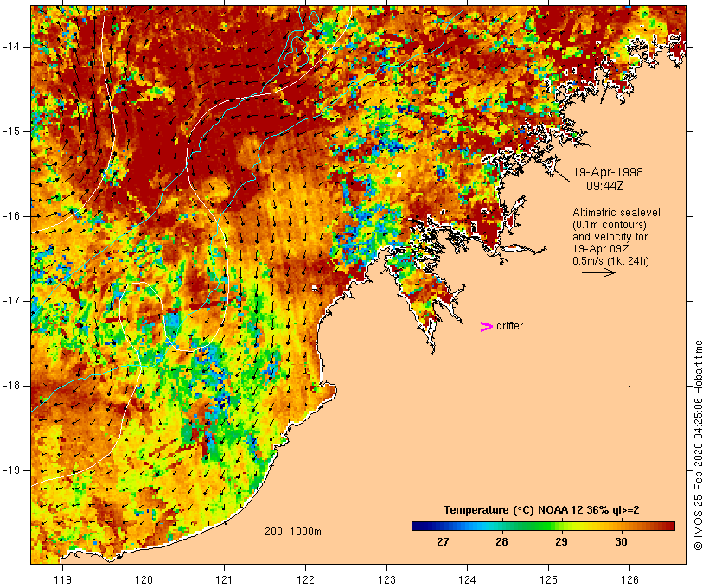Click the longitude axis label '120'
This screenshot has height=588, width=709.
click(x=144, y=579)
